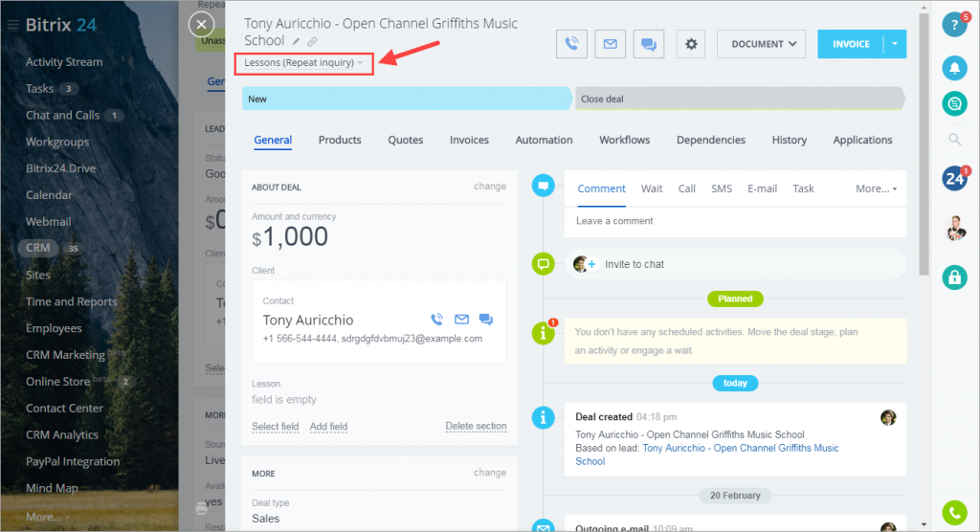Viewport: 980px width, 532px height.
Task: Open Chat and Calls in left menu
Action: coord(62,115)
